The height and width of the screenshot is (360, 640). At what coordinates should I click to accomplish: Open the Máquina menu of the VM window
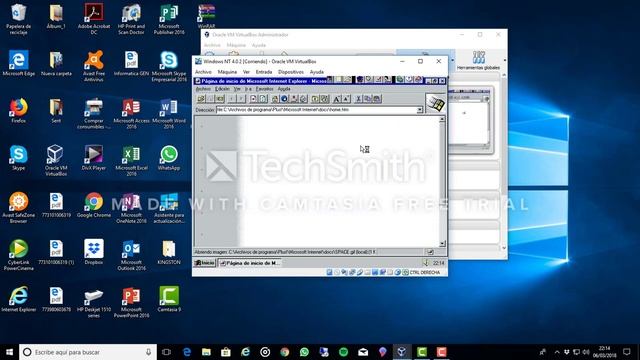point(227,72)
